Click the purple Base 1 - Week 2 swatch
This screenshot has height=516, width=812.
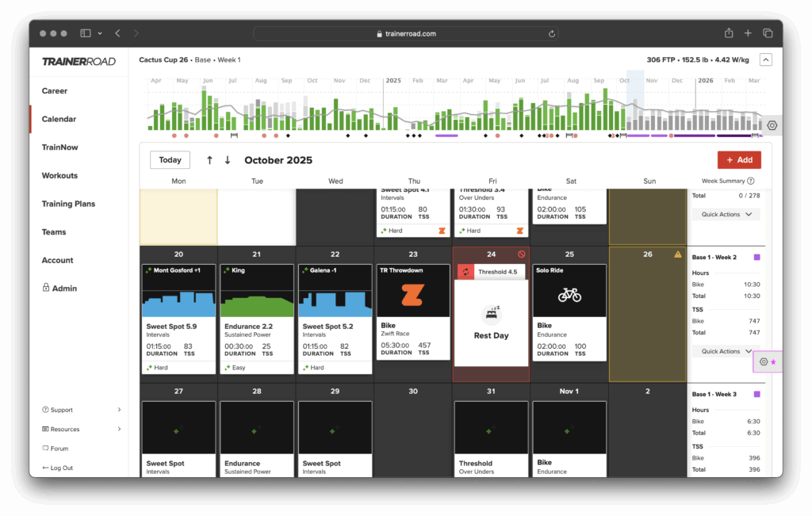(756, 258)
